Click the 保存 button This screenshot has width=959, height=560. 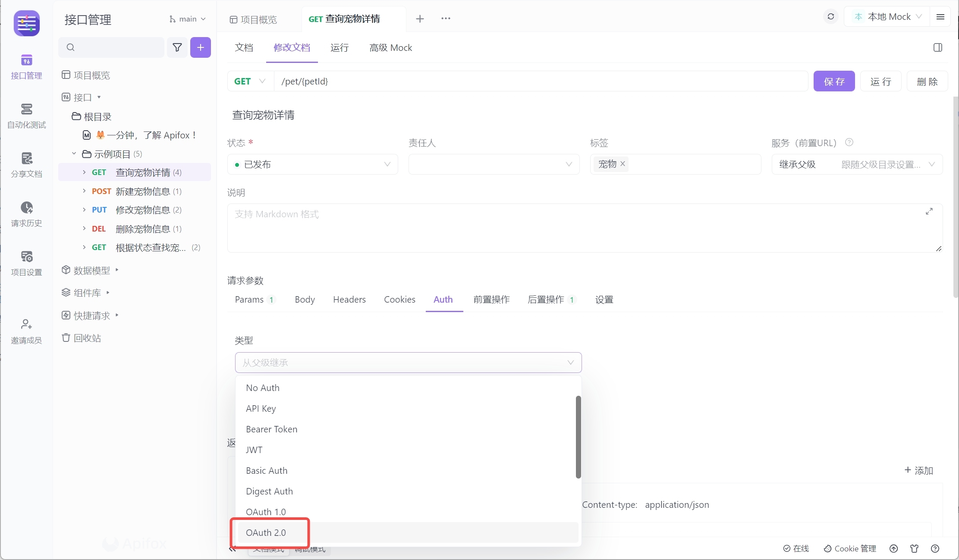(x=834, y=81)
